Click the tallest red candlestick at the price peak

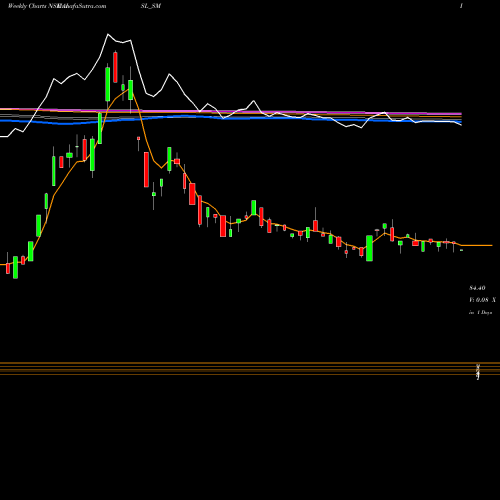click(115, 67)
